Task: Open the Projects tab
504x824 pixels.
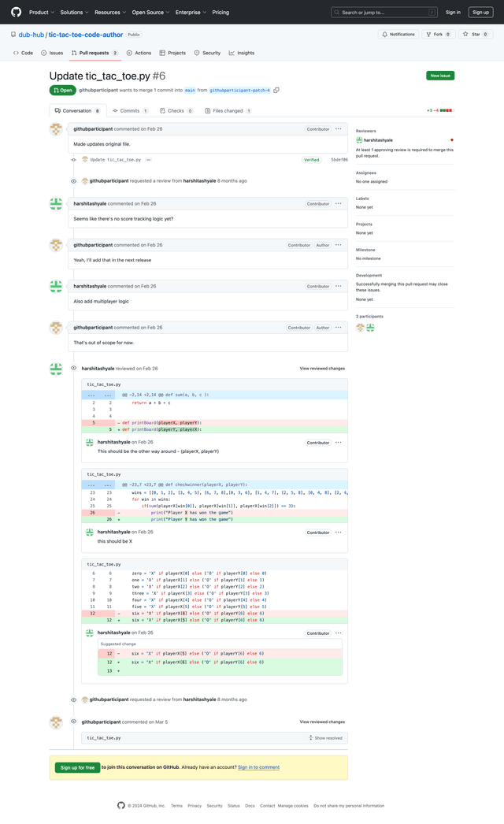Action: coord(172,53)
